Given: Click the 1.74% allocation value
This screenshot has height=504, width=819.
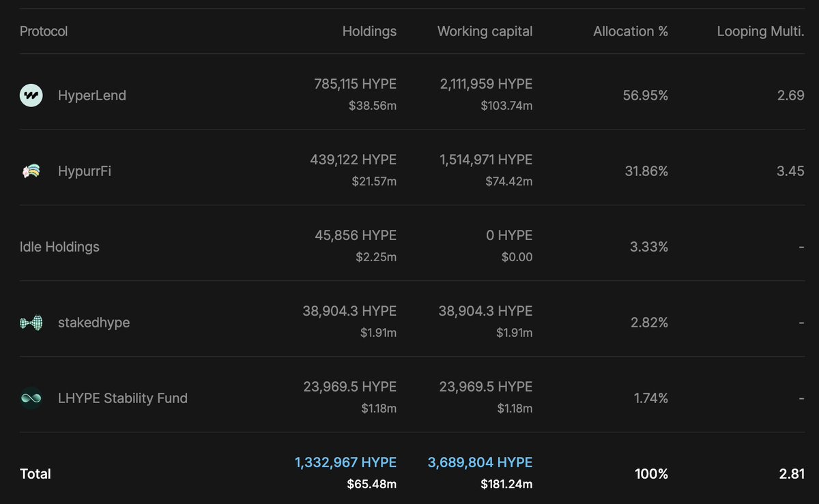Looking at the screenshot, I should [651, 398].
